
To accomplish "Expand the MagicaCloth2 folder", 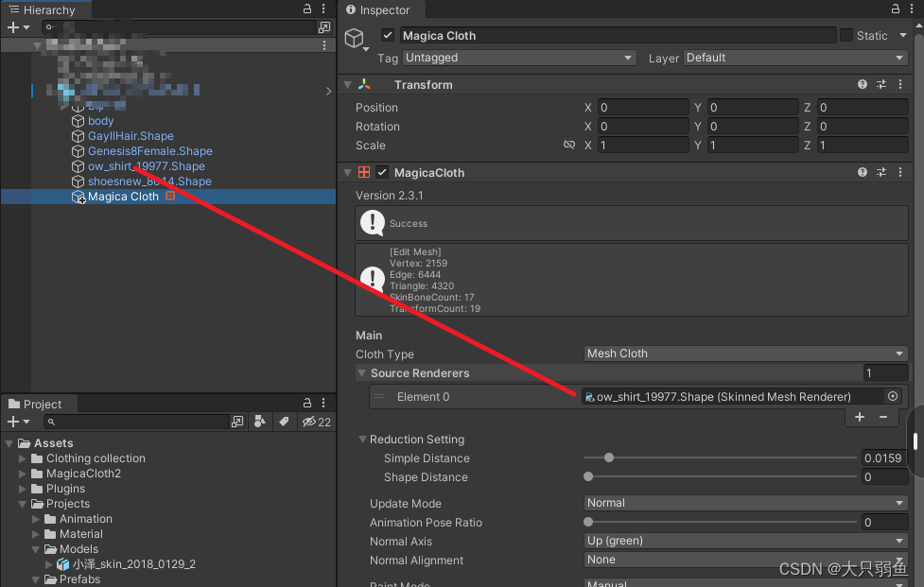I will coord(23,474).
